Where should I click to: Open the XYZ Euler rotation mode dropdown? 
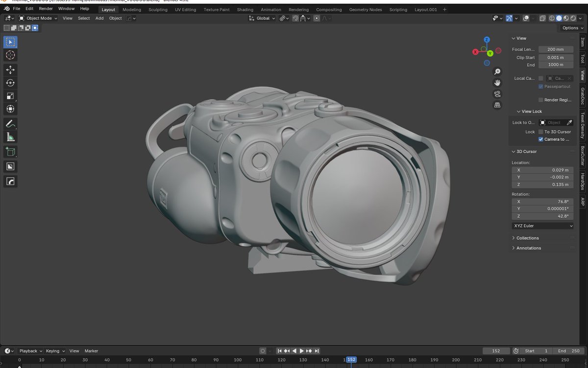pyautogui.click(x=542, y=226)
